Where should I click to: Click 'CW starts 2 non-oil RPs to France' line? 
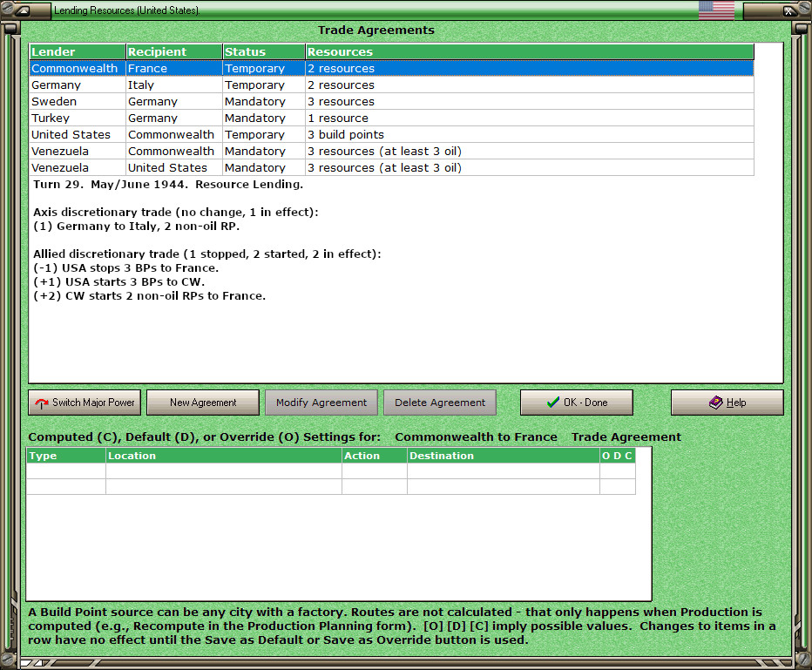[x=149, y=296]
